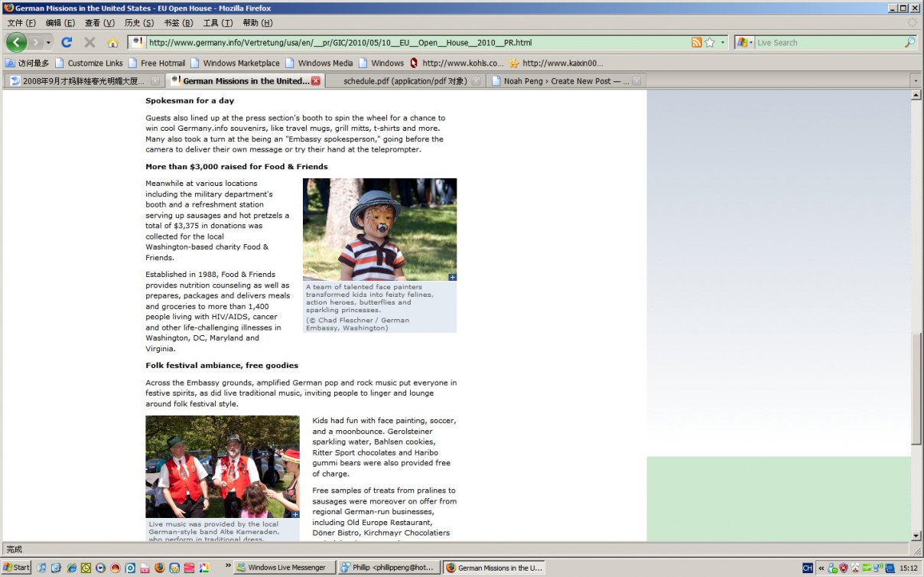Click the wireless network tray icon
The image size is (924, 577).
[x=878, y=568]
